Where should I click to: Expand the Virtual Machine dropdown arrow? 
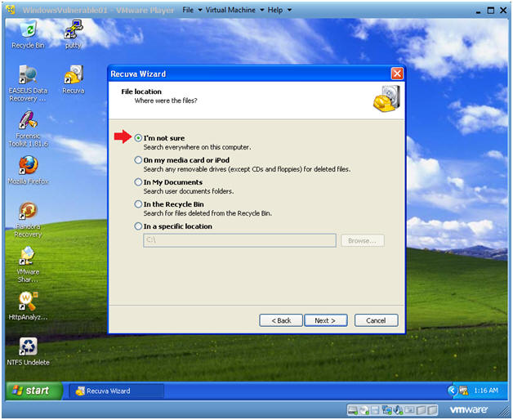point(261,10)
